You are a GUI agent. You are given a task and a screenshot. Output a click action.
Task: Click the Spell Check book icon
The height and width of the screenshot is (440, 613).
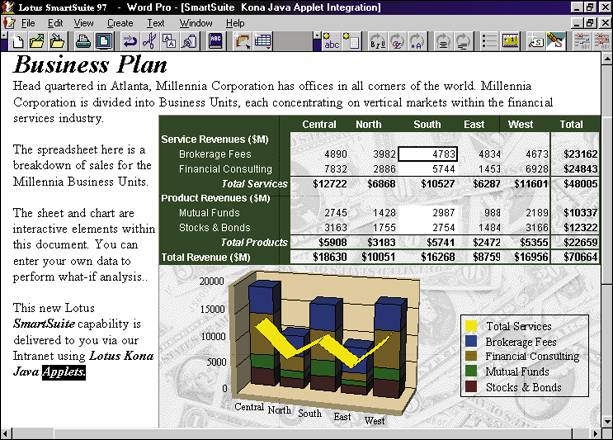coord(215,41)
